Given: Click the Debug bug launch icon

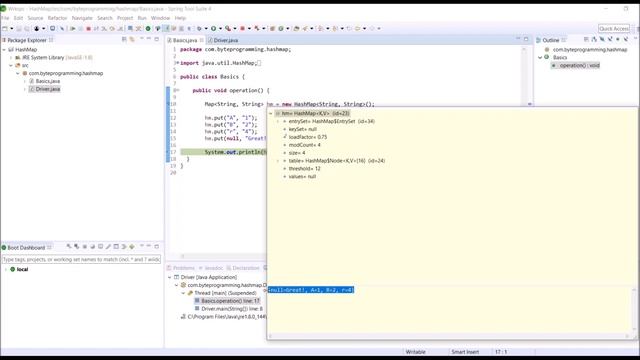Looking at the screenshot, I should pyautogui.click(x=199, y=29).
